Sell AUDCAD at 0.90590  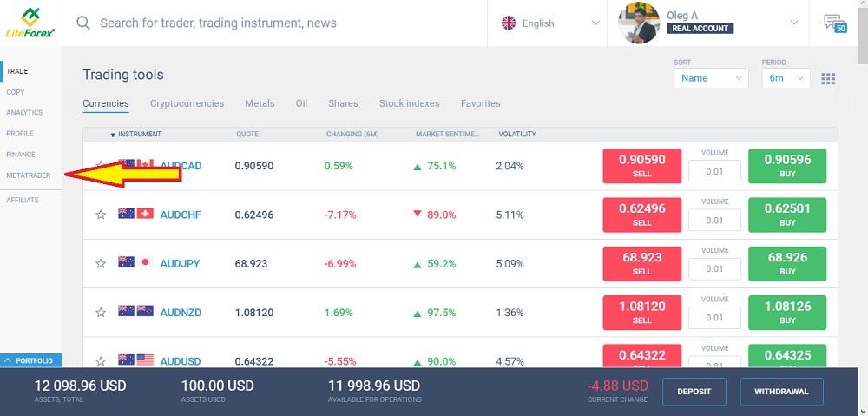point(641,166)
